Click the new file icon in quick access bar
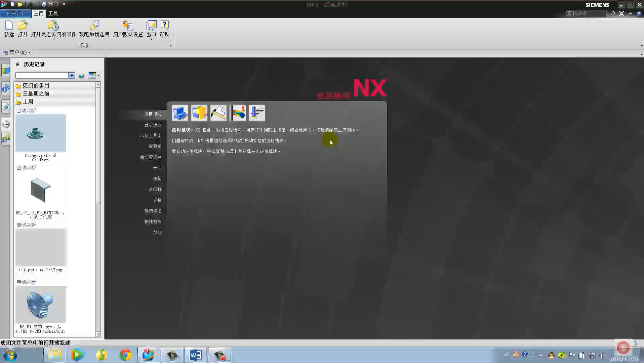 click(x=12, y=4)
